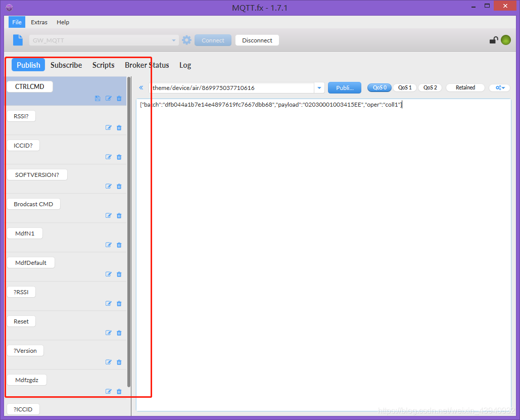Load the CTRLCMD saved message
The width and height of the screenshot is (520, 420).
29,86
